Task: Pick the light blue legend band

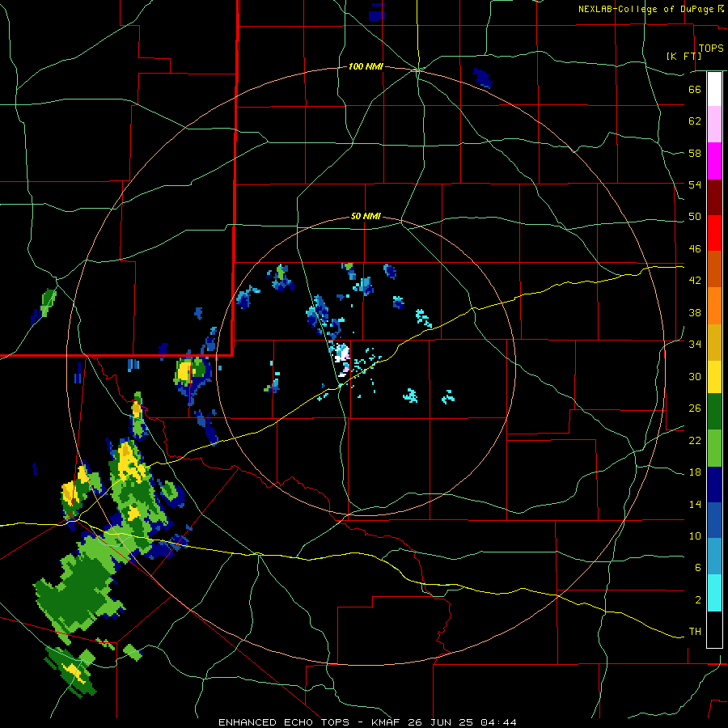Action: coord(714,557)
